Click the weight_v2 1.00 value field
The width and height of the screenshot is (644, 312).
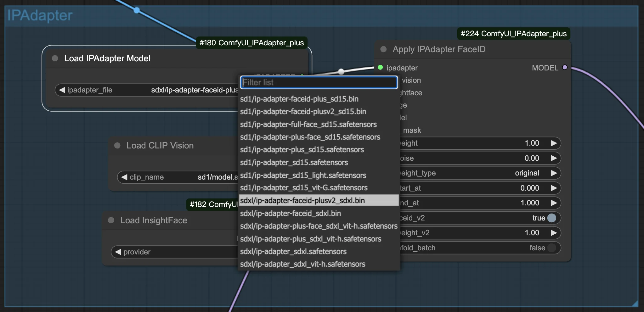tap(532, 233)
